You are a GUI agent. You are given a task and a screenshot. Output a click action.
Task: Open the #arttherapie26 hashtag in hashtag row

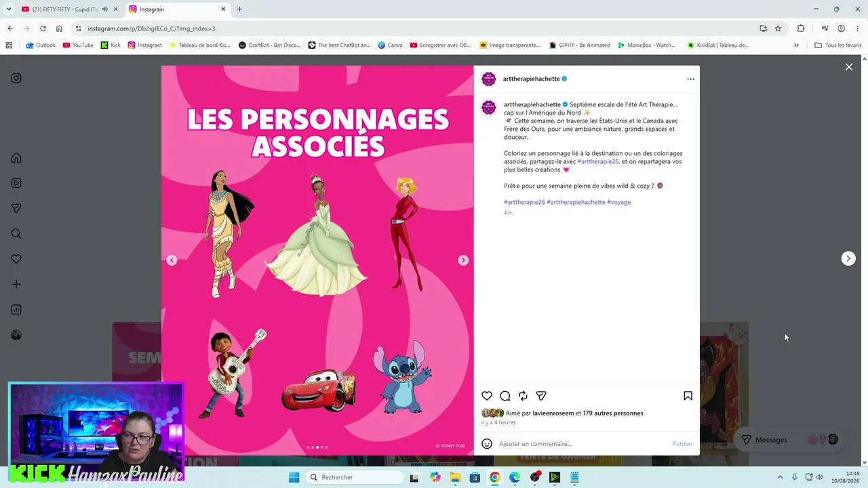pyautogui.click(x=524, y=202)
